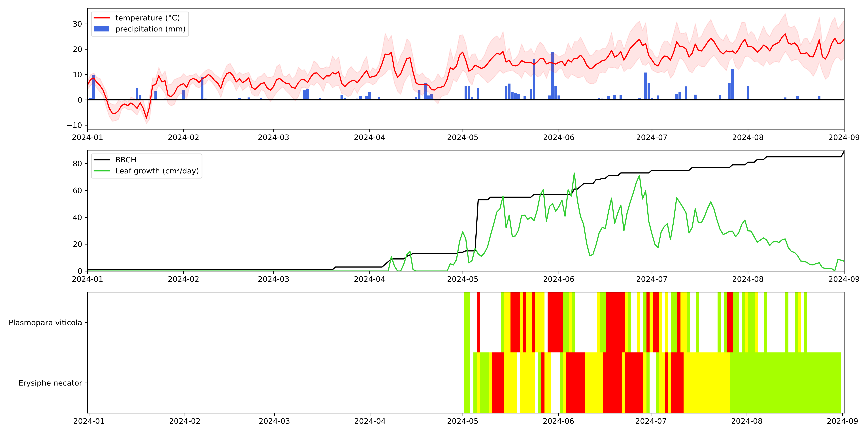The image size is (868, 434).
Task: Click '2024-09' under the BBCH chart
Action: click(x=844, y=279)
